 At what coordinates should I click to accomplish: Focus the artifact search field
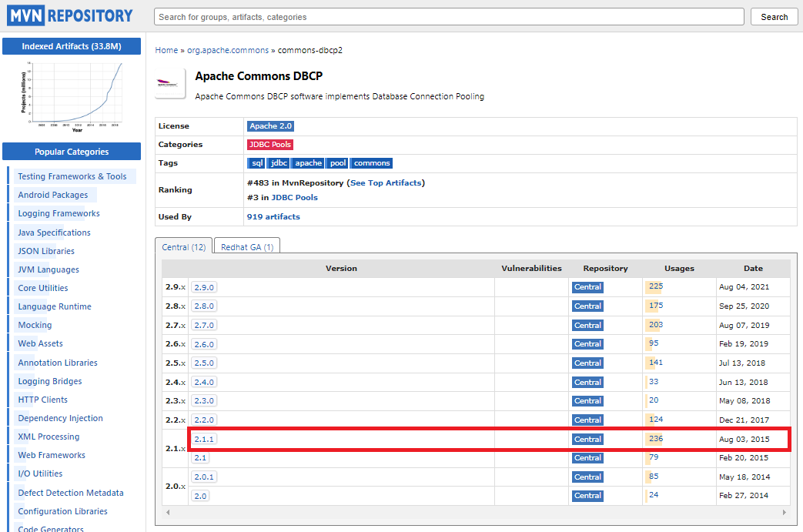coord(449,17)
